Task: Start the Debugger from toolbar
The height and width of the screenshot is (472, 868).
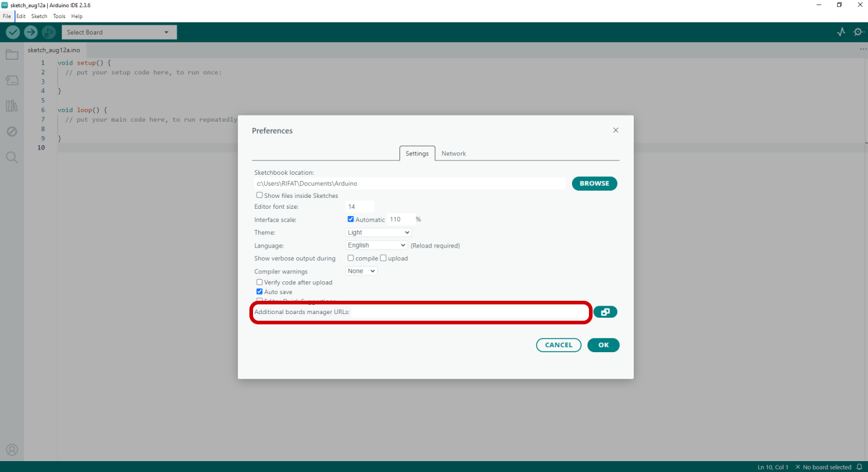Action: (x=48, y=32)
